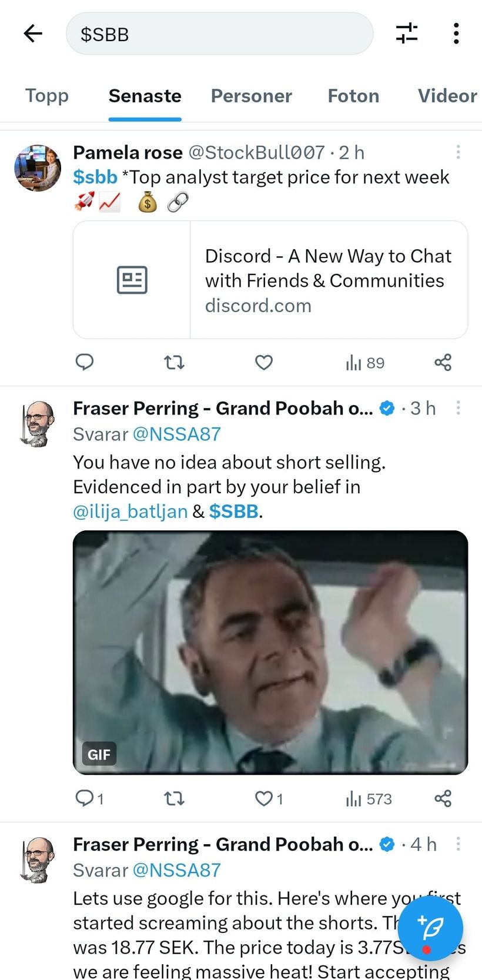Reply to Pamela rose's post
The width and height of the screenshot is (482, 980).
[85, 362]
